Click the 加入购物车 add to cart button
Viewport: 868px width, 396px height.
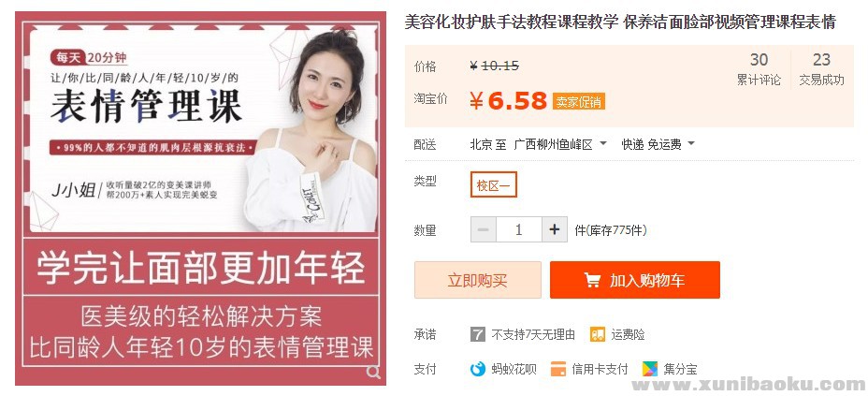635,280
